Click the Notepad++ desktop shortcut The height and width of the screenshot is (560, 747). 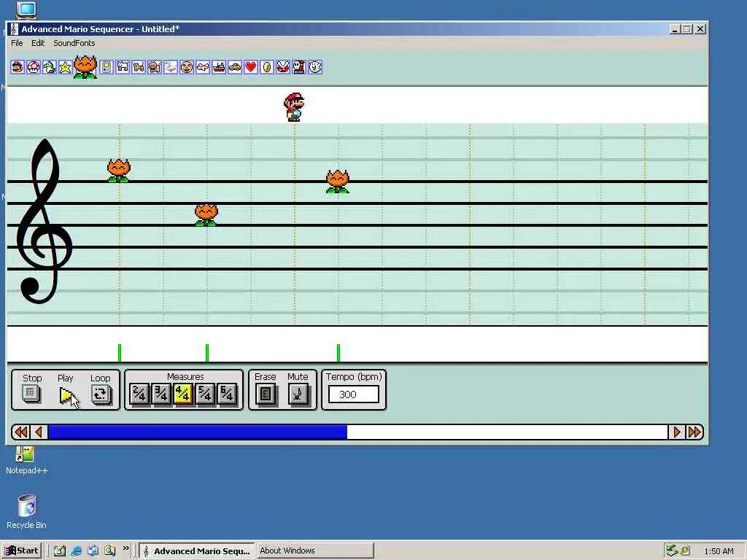pos(26,461)
